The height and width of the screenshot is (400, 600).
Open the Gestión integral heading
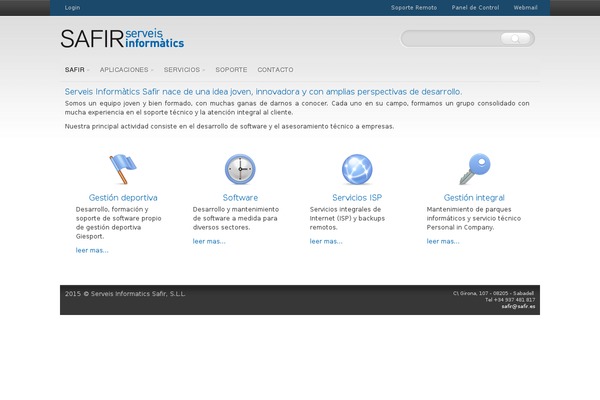pyautogui.click(x=474, y=198)
